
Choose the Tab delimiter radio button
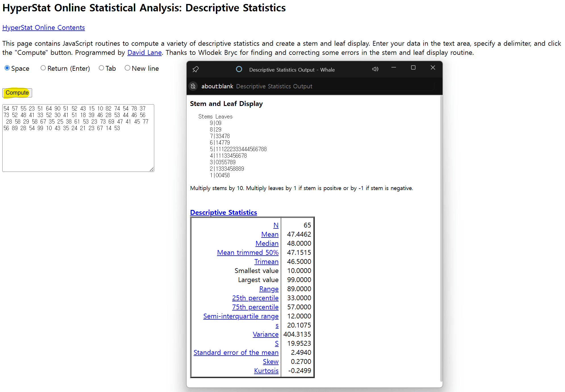pyautogui.click(x=101, y=68)
